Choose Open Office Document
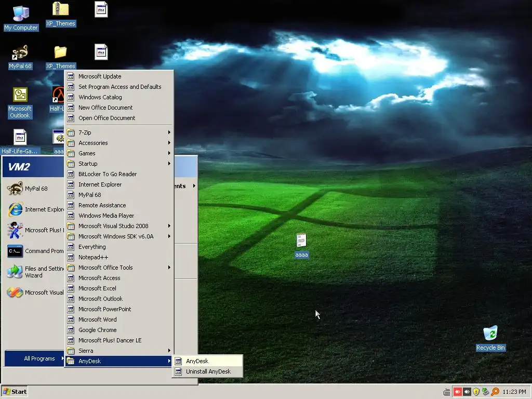Screen dimensions: 532x399 tap(119, 118)
